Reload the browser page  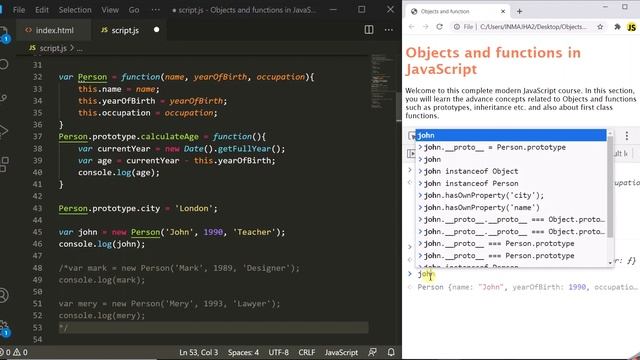pos(440,27)
